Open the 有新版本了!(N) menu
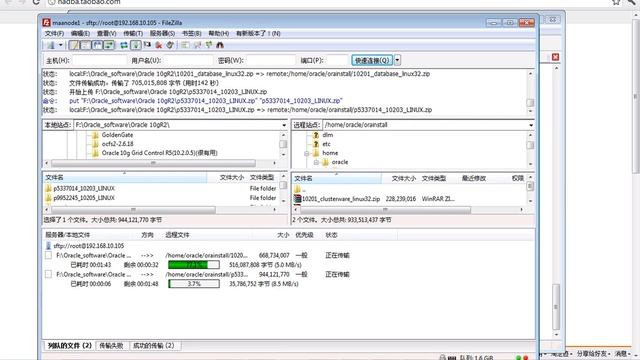640x360 pixels. pyautogui.click(x=258, y=33)
